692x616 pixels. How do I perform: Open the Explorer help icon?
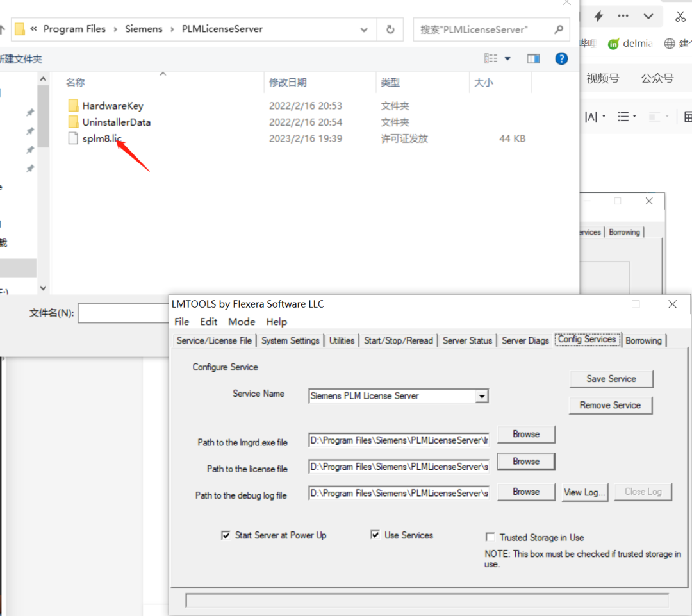pyautogui.click(x=561, y=59)
